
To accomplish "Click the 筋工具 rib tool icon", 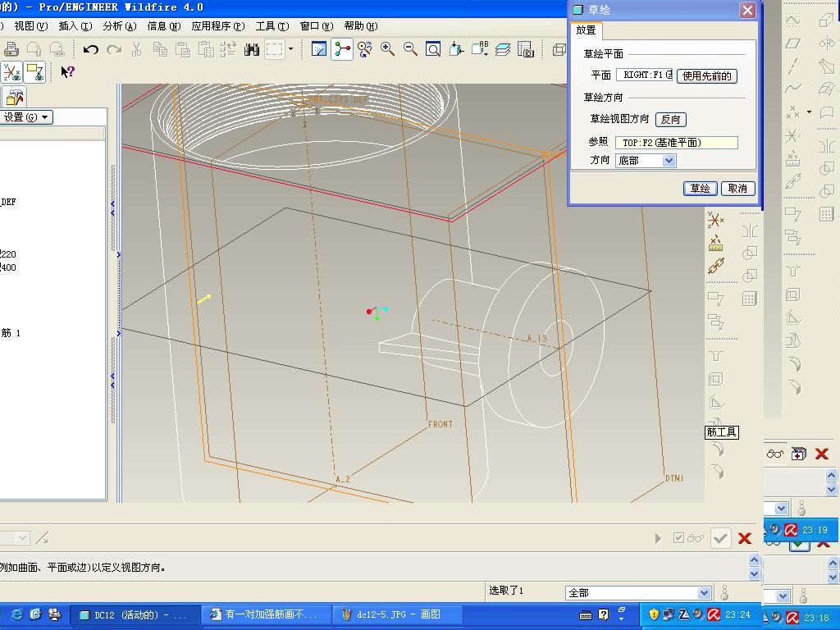I will [x=716, y=423].
